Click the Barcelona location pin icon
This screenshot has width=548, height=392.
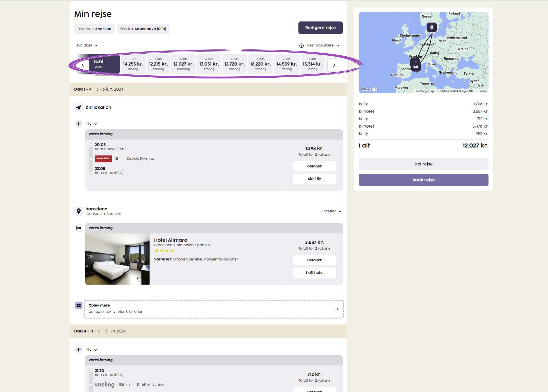click(x=79, y=211)
